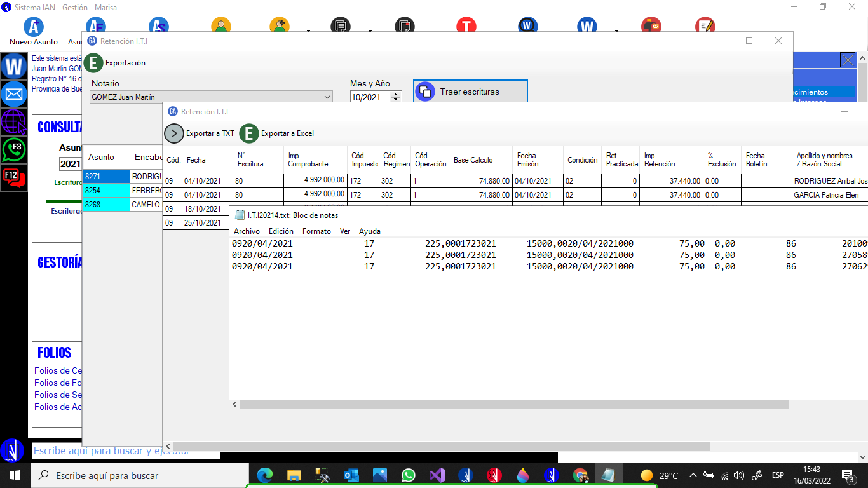Open the Formato menu in Notepad
The height and width of the screenshot is (488, 868).
point(316,231)
